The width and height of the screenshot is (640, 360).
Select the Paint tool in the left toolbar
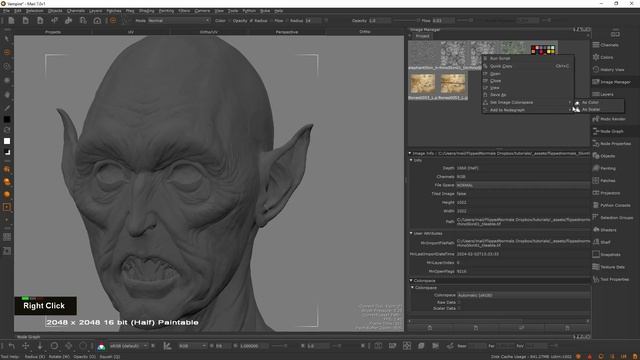pyautogui.click(x=7, y=52)
